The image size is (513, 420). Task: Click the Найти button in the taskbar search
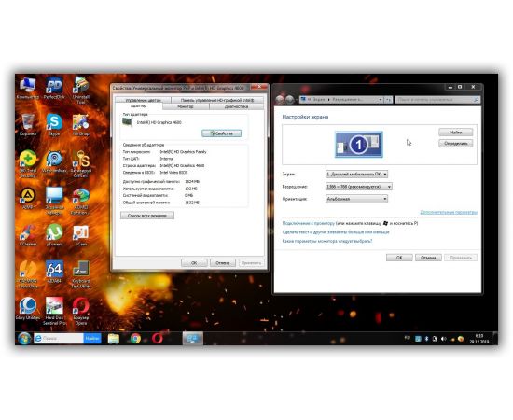point(92,339)
